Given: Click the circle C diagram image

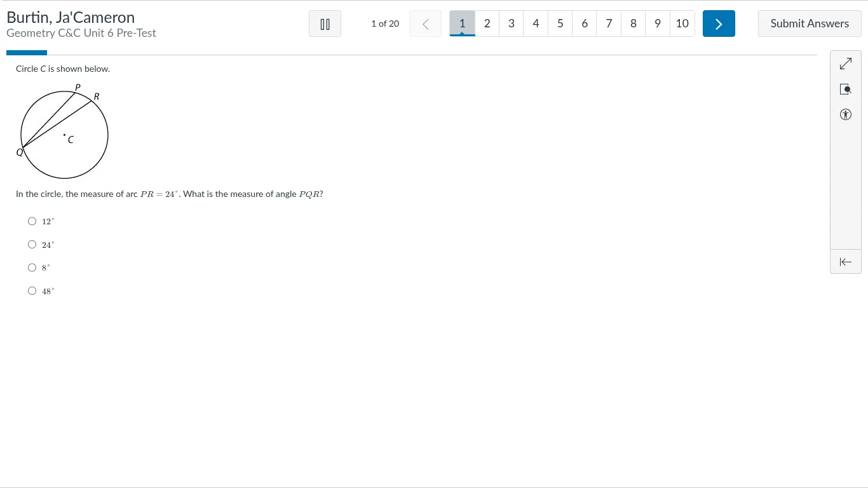Looking at the screenshot, I should coord(64,132).
